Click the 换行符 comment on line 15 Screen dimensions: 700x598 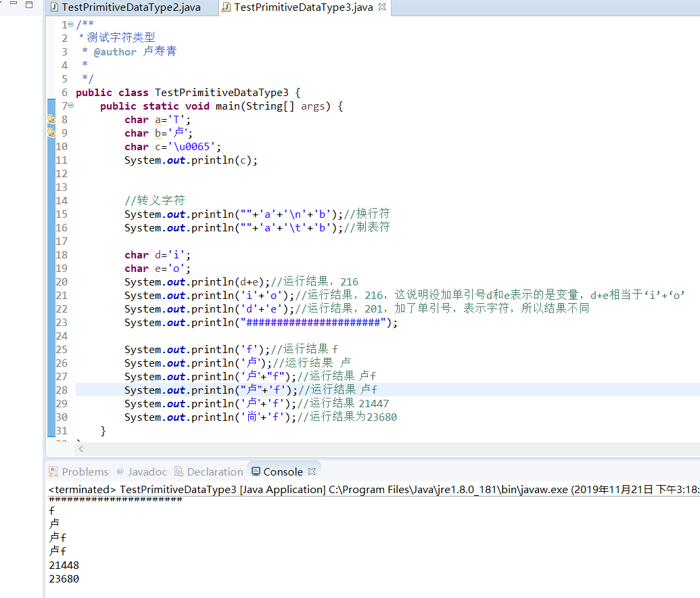click(x=367, y=214)
